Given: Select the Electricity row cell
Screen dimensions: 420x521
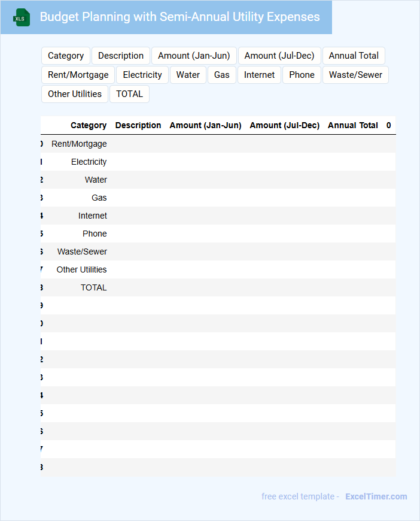Looking at the screenshot, I should [89, 162].
